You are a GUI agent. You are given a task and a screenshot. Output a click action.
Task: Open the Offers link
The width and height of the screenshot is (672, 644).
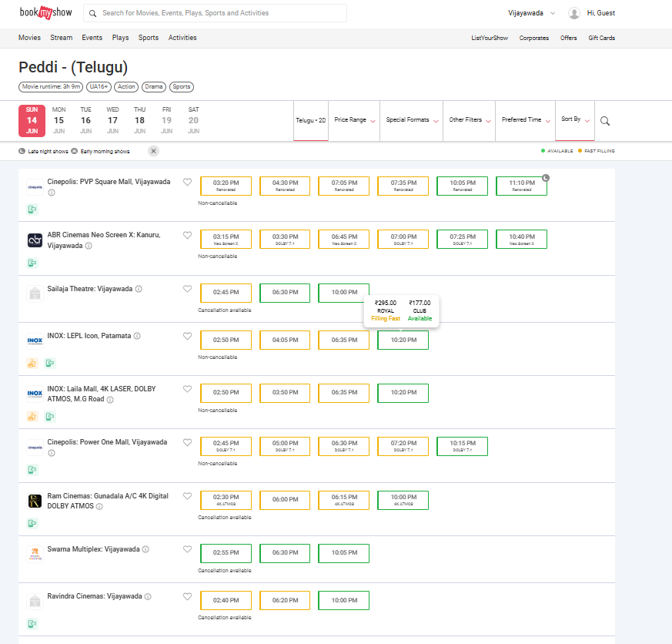[568, 38]
